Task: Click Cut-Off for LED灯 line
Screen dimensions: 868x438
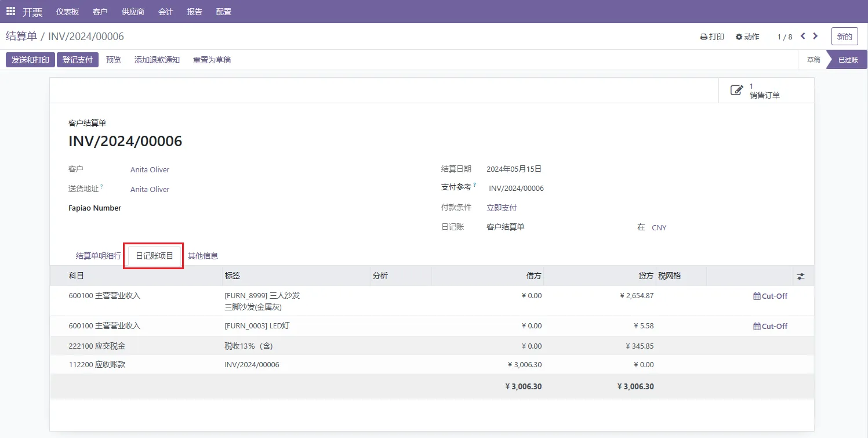Action: (770, 326)
